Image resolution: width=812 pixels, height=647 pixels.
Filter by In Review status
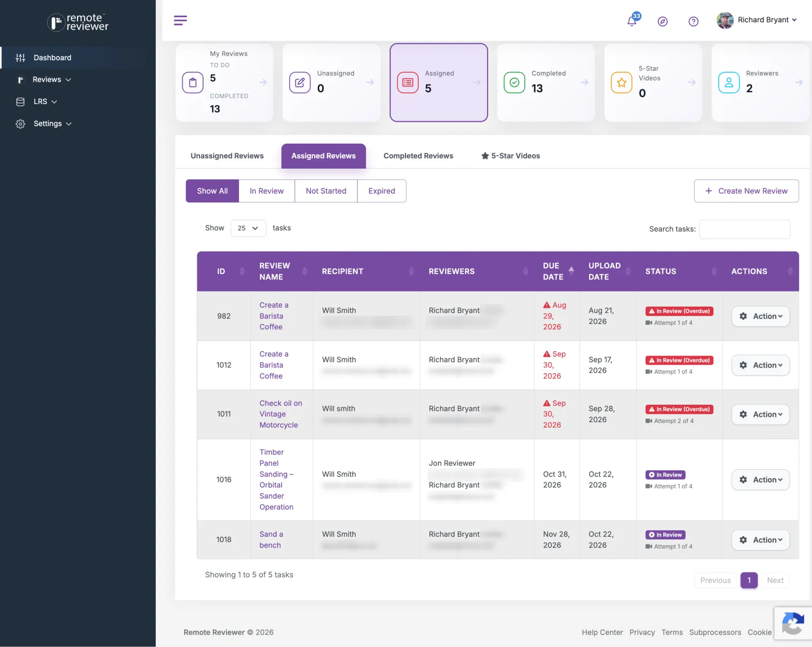click(266, 191)
